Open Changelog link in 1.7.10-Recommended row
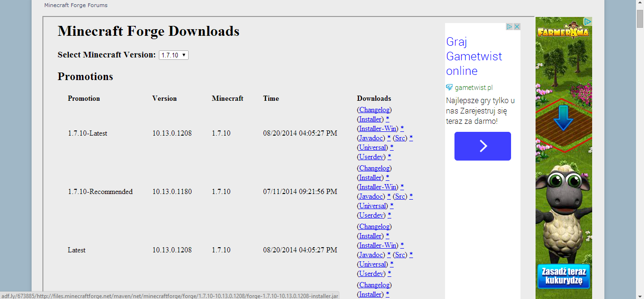Screen dimensions: 644x299 coord(374,168)
